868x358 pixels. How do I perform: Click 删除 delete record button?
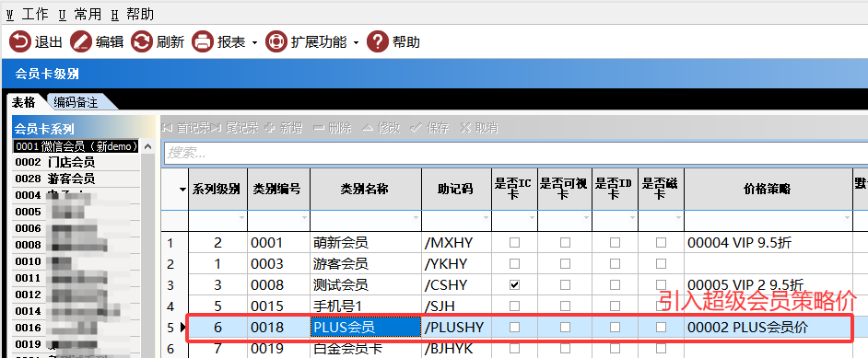click(x=333, y=128)
